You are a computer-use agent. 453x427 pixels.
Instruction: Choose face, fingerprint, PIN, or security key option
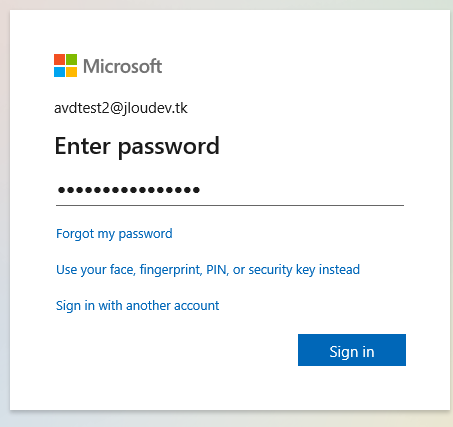208,270
